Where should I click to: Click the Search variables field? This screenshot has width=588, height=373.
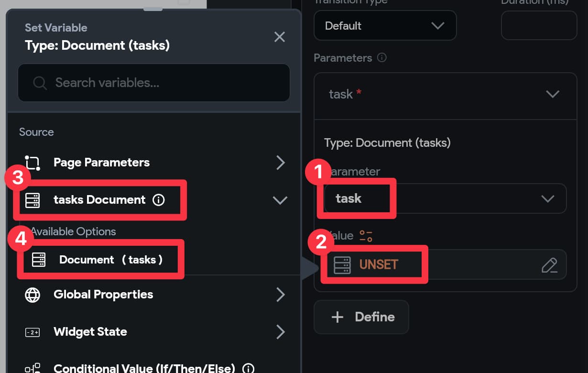click(154, 83)
